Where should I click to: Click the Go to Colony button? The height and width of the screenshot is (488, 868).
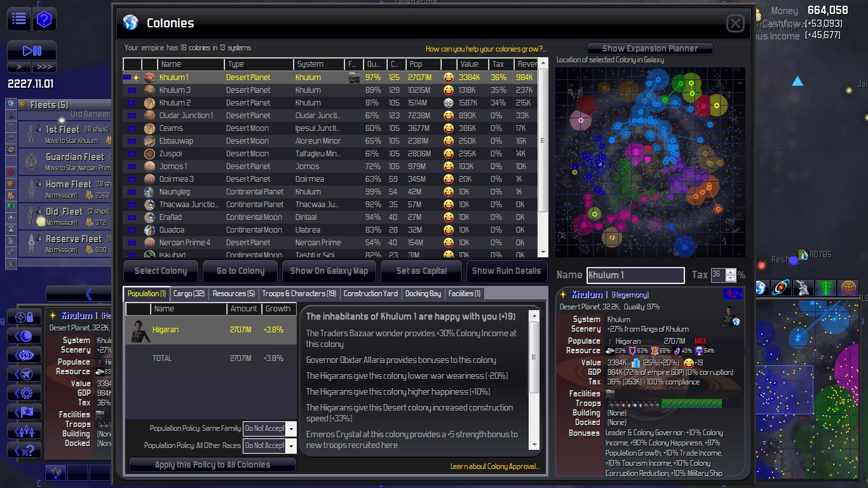tap(240, 271)
